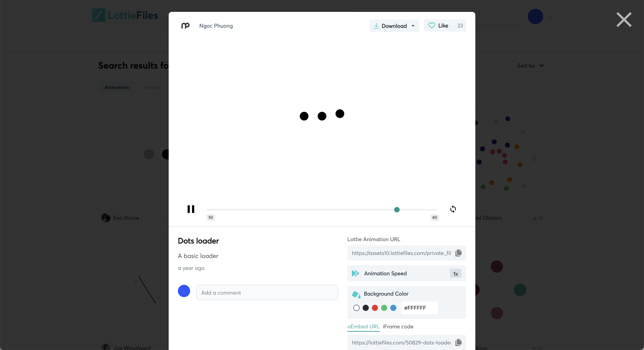The height and width of the screenshot is (350, 644).
Task: Click the download arrow icon
Action: click(x=376, y=26)
